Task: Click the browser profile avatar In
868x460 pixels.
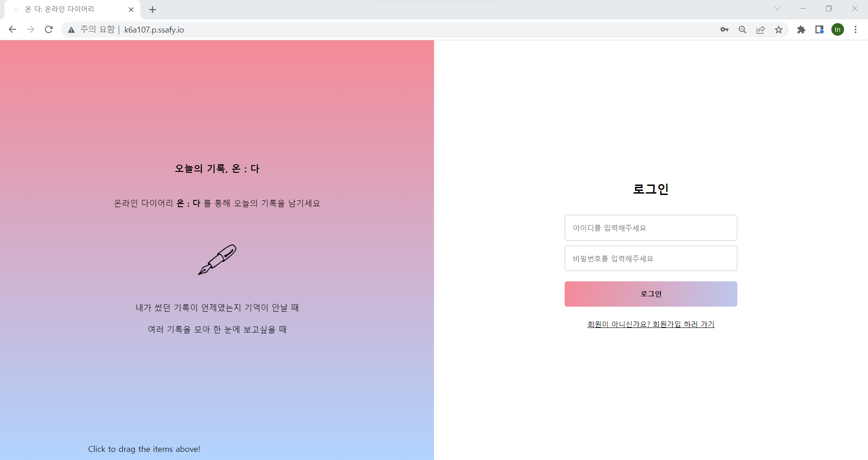Action: (x=838, y=29)
